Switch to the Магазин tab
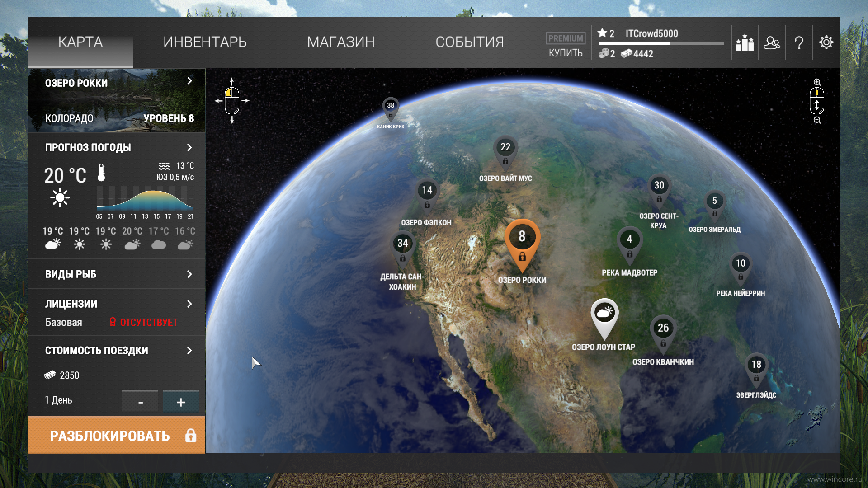 point(341,42)
